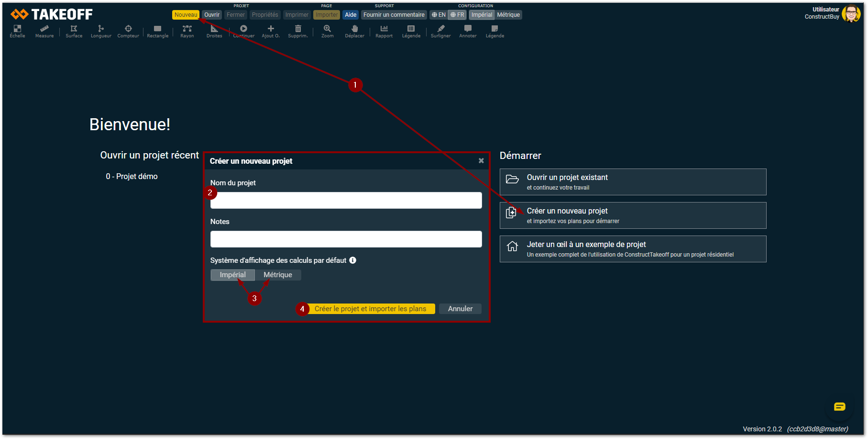Click the Annoter comment tool
The image size is (868, 439).
(468, 31)
